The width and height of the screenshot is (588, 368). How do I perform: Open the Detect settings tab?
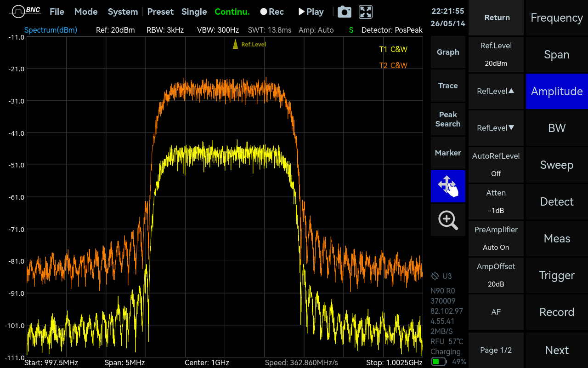pyautogui.click(x=557, y=201)
